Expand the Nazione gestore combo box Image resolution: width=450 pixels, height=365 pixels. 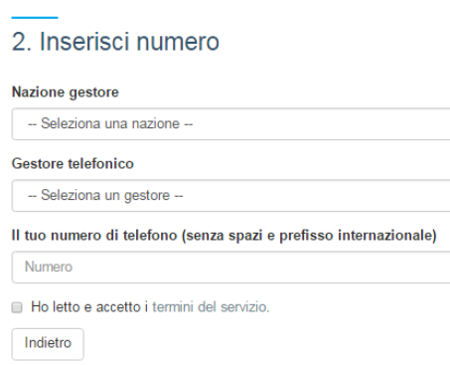[231, 124]
